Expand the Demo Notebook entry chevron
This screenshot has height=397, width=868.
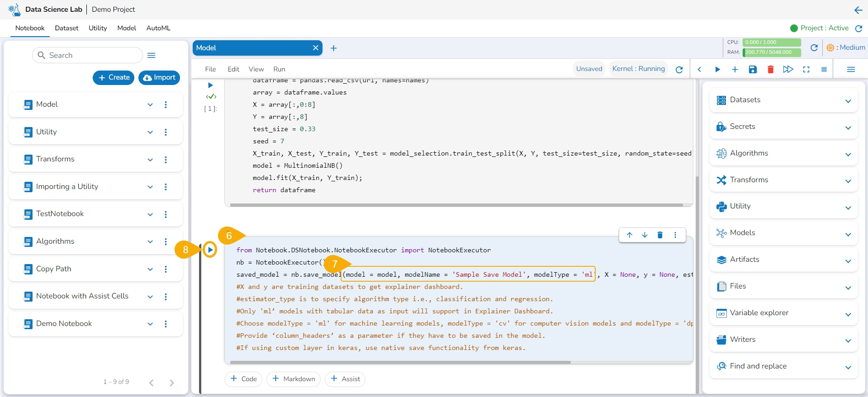coord(150,324)
